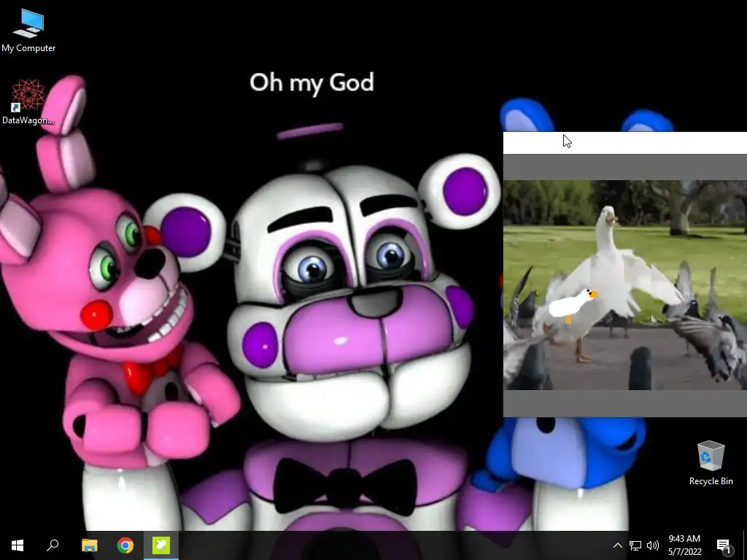Open the Windows Start menu
The height and width of the screenshot is (560, 747).
point(18,545)
